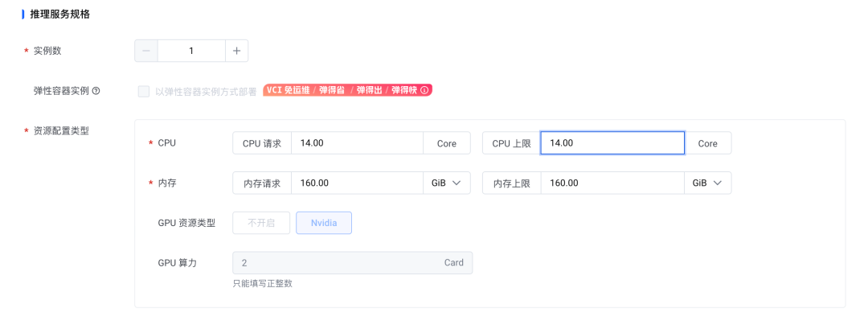Select the 不开启 GPU resource option
This screenshot has height=325, width=868.
(x=261, y=223)
